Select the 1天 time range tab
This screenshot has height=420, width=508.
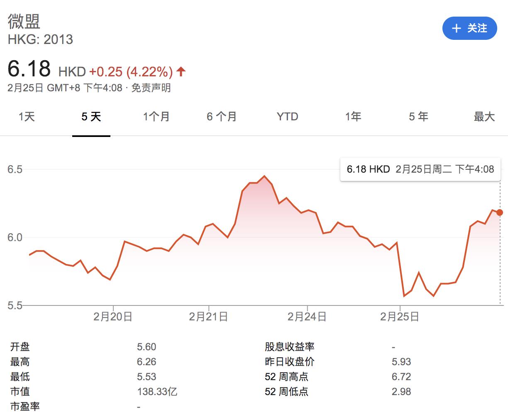(x=26, y=117)
